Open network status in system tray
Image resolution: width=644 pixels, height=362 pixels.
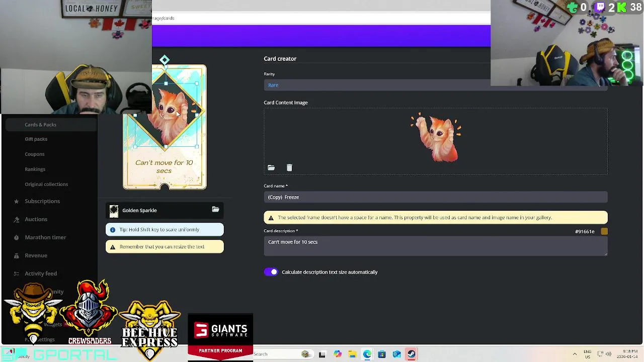(600, 354)
